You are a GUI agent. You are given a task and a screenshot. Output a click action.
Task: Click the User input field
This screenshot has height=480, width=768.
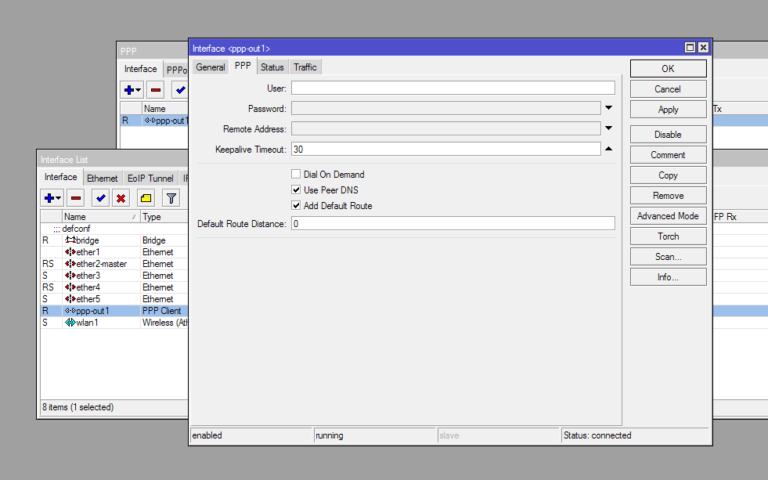452,88
